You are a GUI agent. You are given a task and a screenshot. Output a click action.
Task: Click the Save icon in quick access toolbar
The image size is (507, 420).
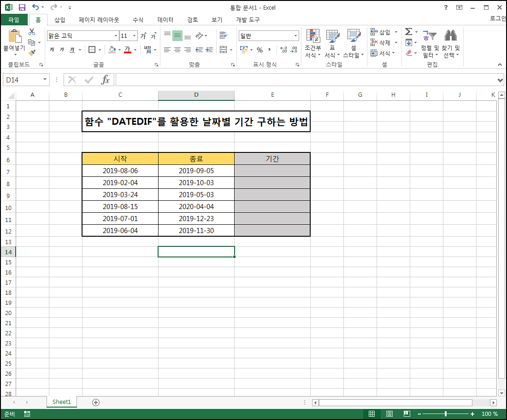(22, 7)
